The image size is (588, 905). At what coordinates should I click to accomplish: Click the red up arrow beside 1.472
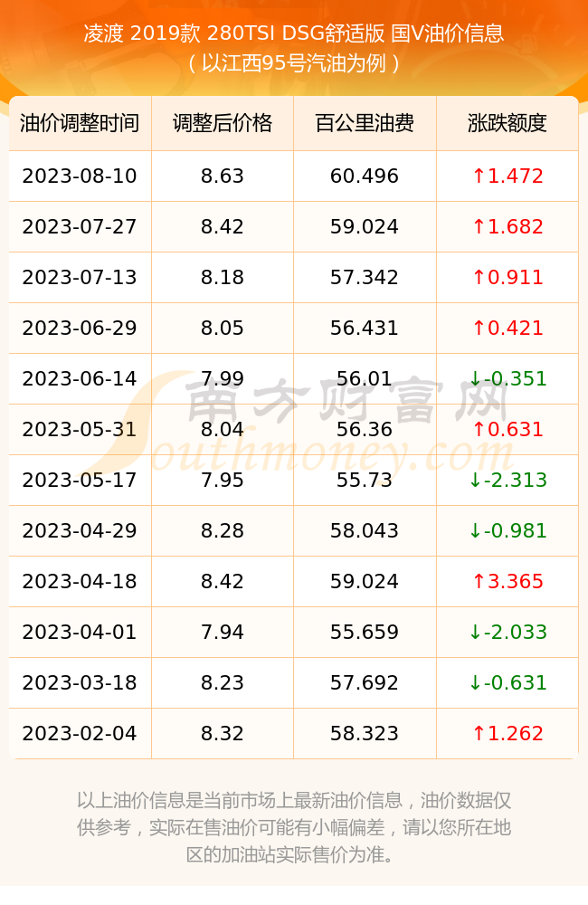(x=479, y=176)
